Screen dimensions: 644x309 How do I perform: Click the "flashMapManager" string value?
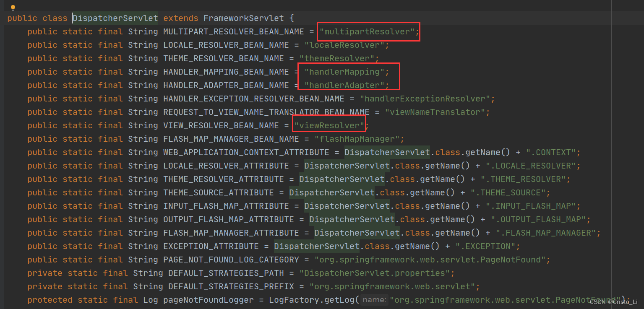click(x=357, y=139)
